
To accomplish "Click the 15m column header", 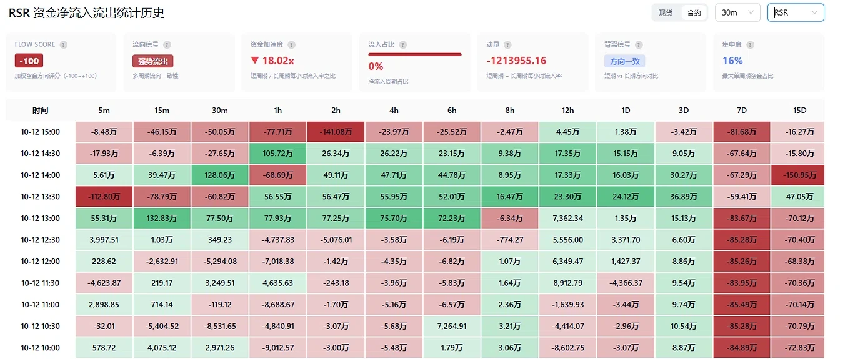I will (x=161, y=111).
